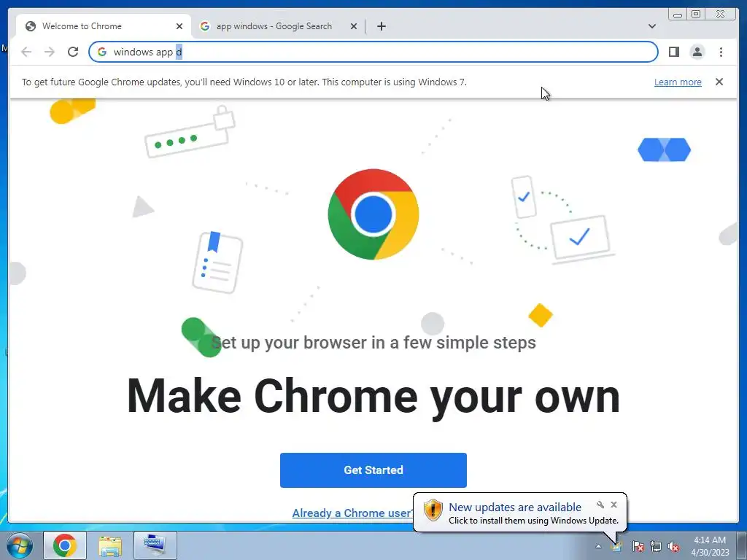The image size is (747, 560).
Task: Open the Windows Start menu
Action: point(20,545)
